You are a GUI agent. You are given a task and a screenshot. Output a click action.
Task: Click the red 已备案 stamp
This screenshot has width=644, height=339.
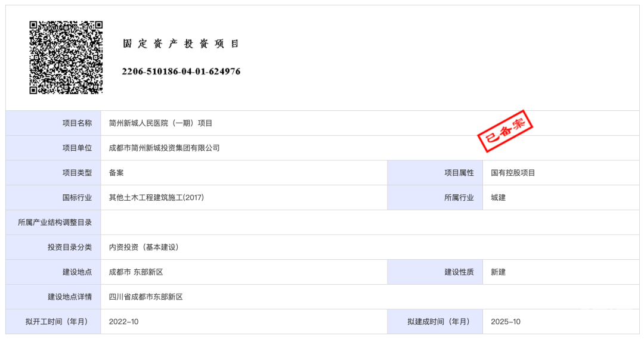point(504,130)
